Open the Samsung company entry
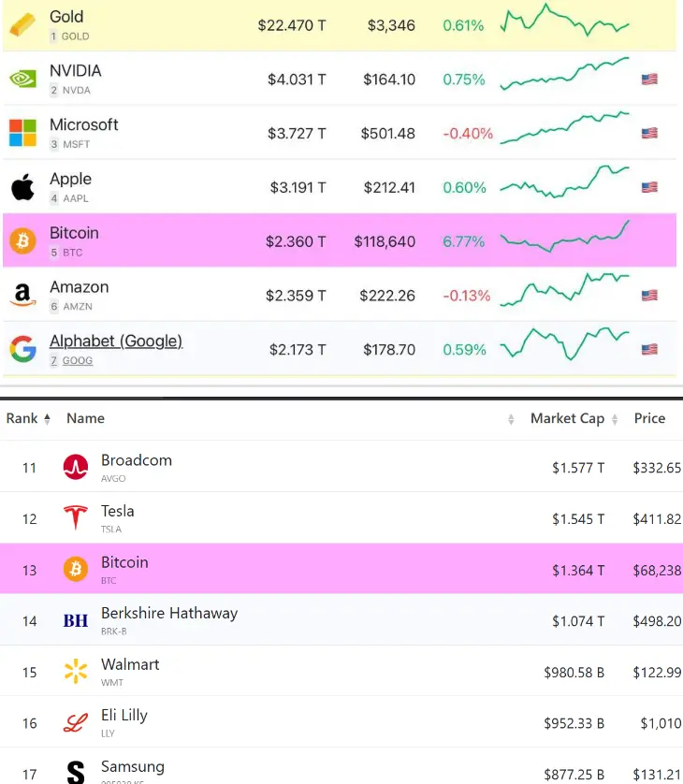The width and height of the screenshot is (683, 784). [133, 767]
